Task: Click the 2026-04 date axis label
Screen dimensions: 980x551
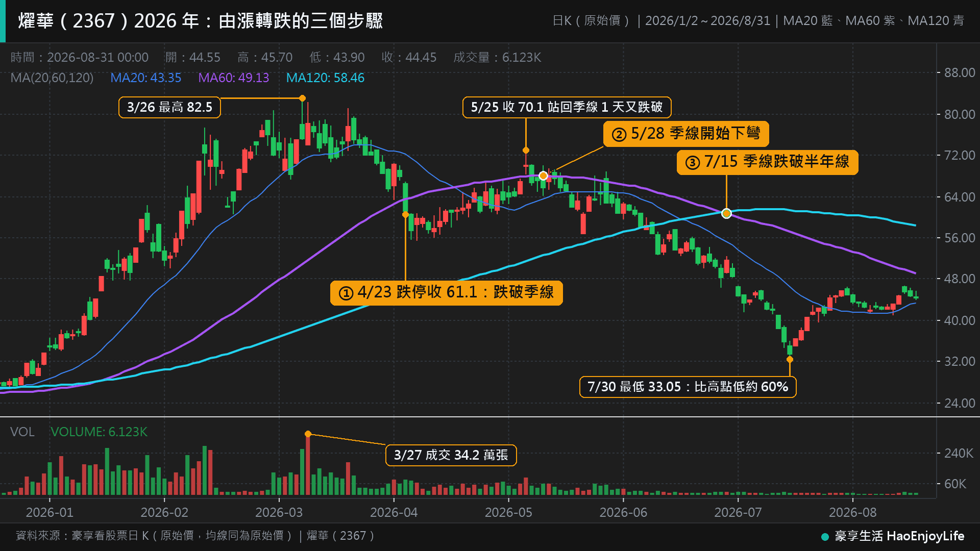Action: point(394,512)
